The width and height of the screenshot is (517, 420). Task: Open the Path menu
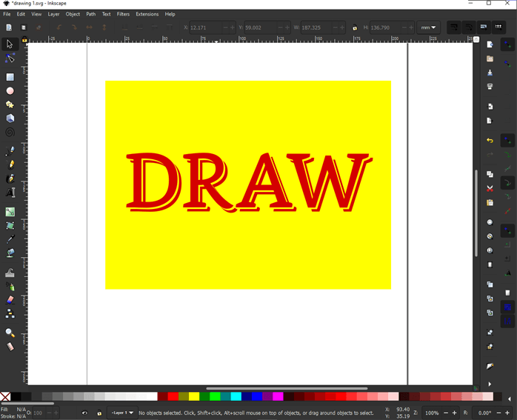[x=90, y=14]
